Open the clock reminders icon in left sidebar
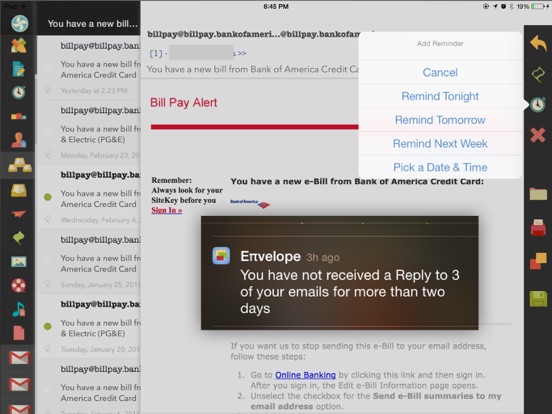 [18, 92]
